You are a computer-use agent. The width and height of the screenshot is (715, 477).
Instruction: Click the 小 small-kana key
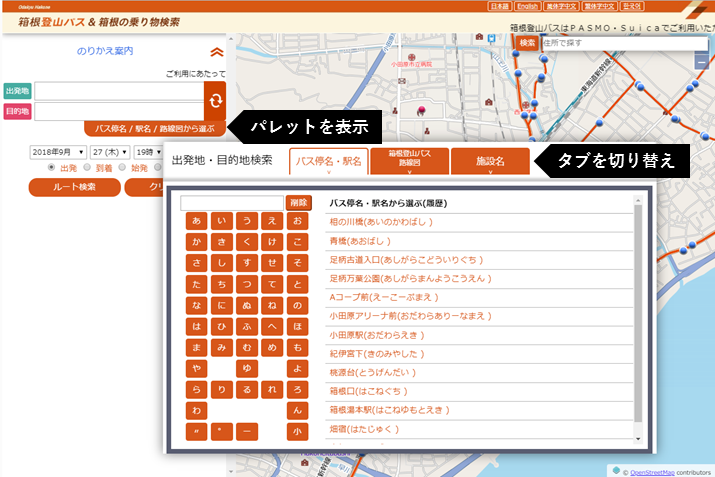tap(296, 432)
